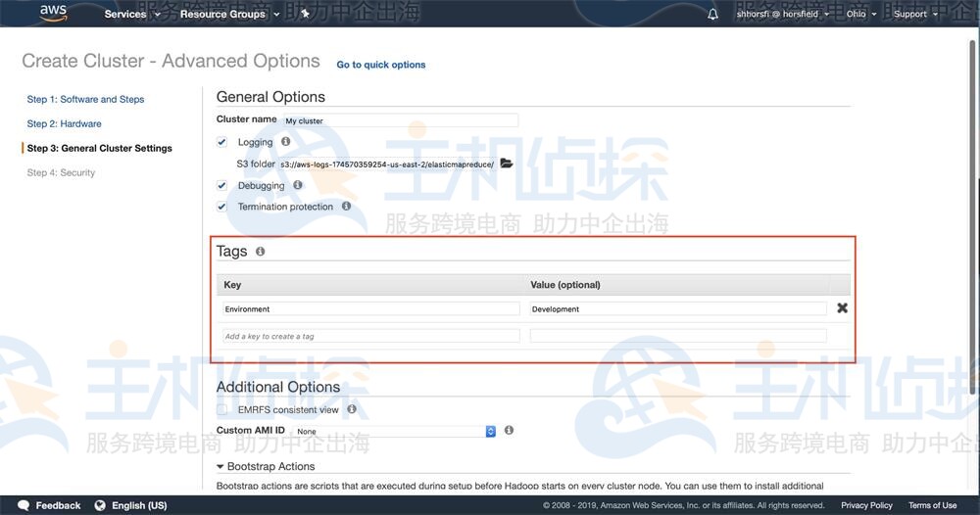Image resolution: width=980 pixels, height=515 pixels.
Task: Click info icon beside Termination protection
Action: pyautogui.click(x=346, y=207)
